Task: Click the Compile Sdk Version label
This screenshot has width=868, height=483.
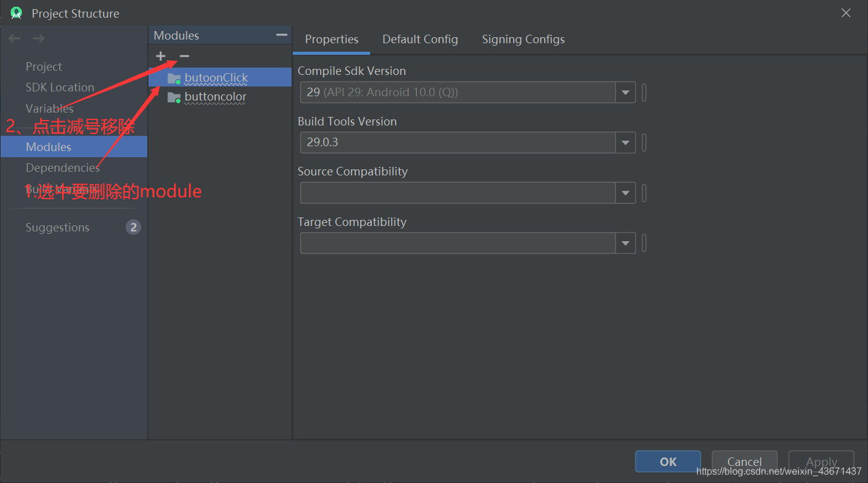Action: 352,71
